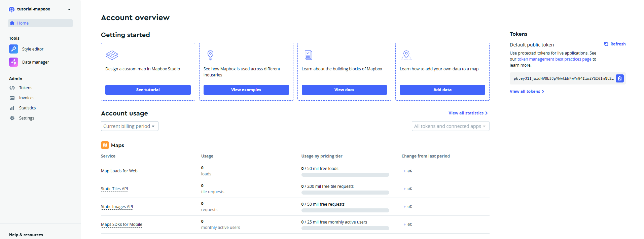Viewport: 644px width, 239px height.
Task: Open the Static Tiles API link
Action: point(114,189)
